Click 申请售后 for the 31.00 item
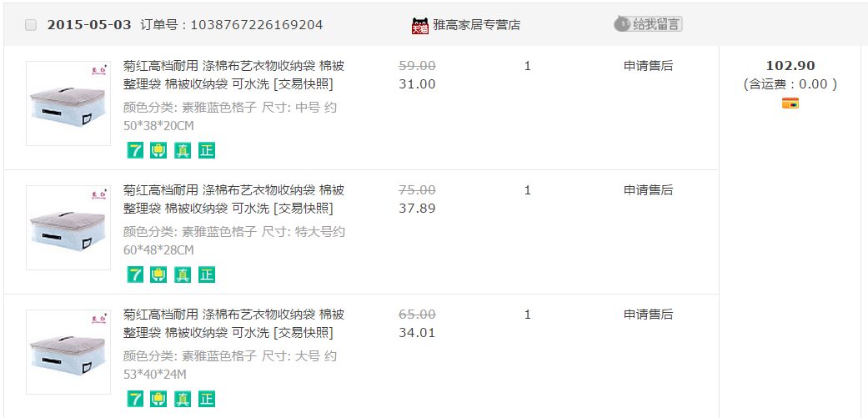The image size is (868, 418). tap(648, 66)
